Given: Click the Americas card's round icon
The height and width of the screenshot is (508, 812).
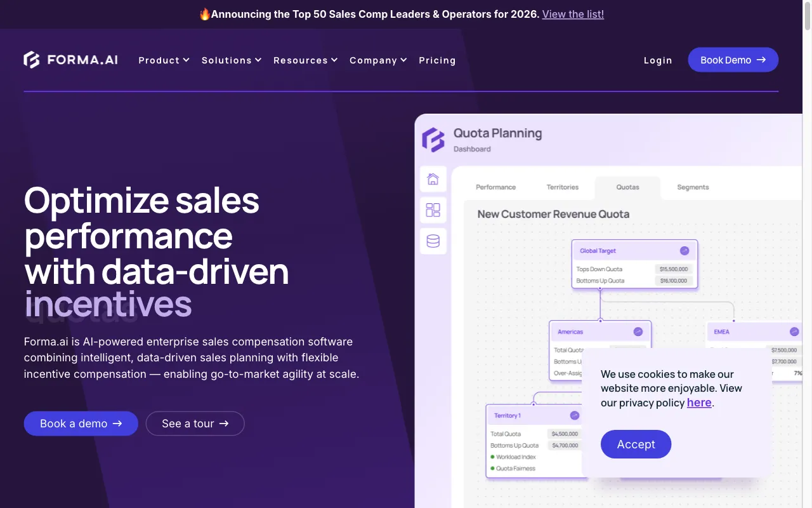Looking at the screenshot, I should pyautogui.click(x=638, y=331).
